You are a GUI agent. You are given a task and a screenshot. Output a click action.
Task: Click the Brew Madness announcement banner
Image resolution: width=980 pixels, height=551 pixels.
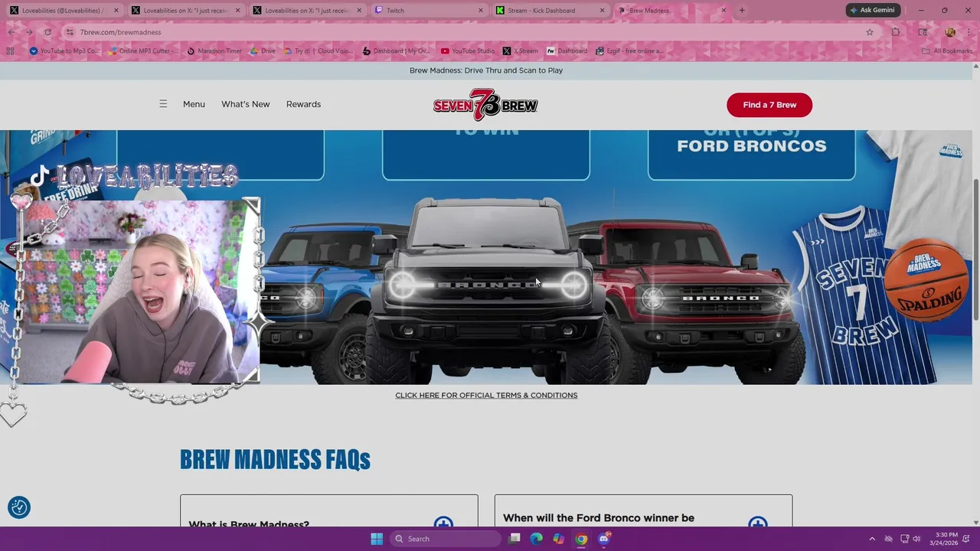tap(486, 70)
